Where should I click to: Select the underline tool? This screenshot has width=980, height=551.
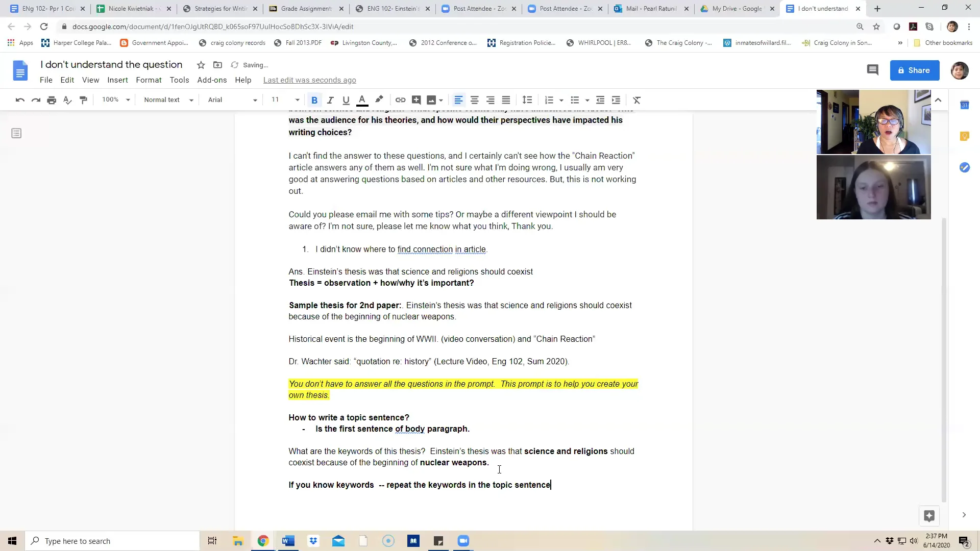point(346,100)
